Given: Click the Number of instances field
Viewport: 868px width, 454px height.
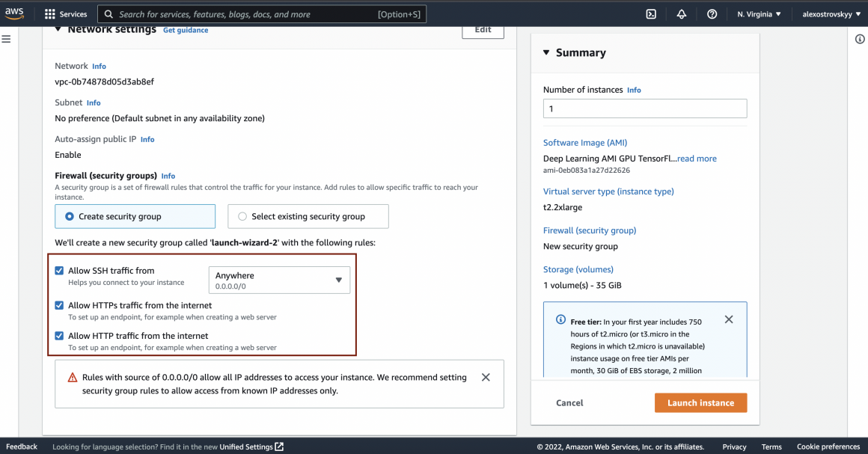Looking at the screenshot, I should point(644,108).
